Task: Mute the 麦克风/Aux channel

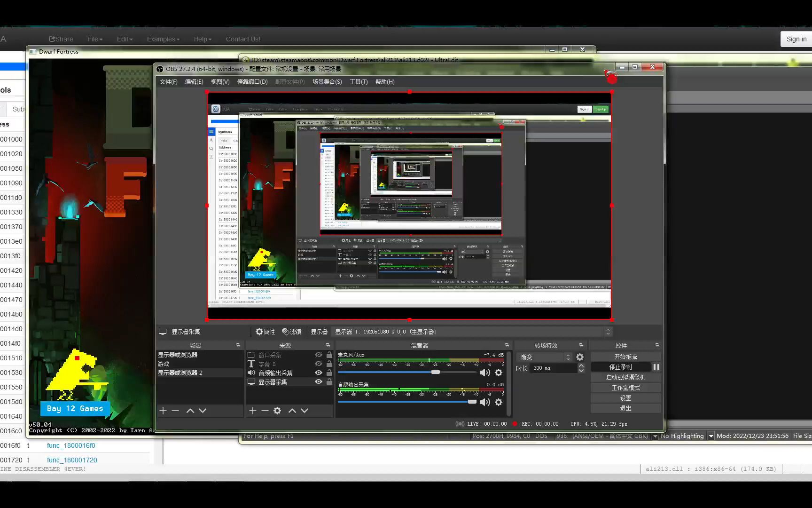Action: 484,373
